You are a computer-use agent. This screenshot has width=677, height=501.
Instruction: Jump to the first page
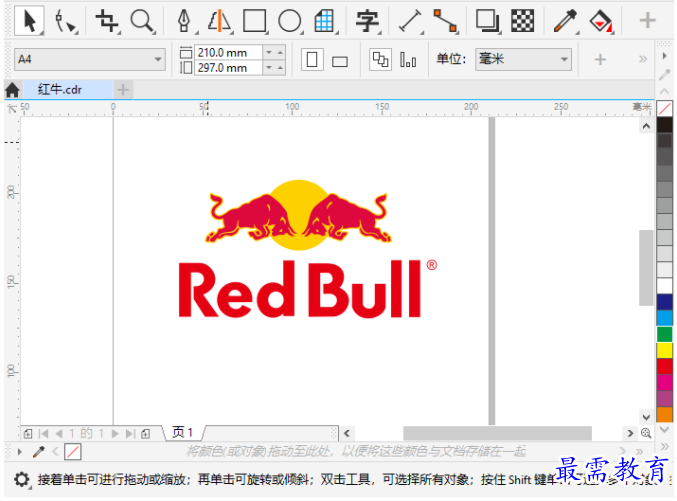[x=44, y=433]
